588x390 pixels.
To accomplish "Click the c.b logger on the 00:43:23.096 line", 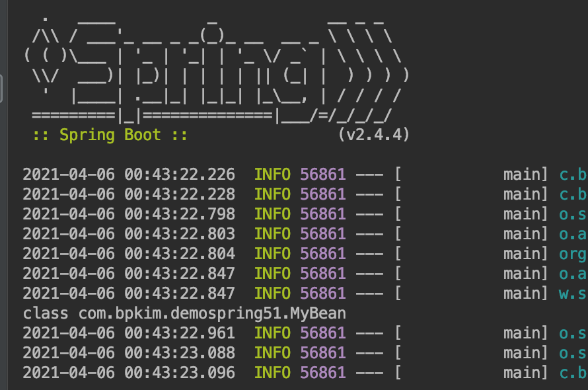I will (x=573, y=373).
